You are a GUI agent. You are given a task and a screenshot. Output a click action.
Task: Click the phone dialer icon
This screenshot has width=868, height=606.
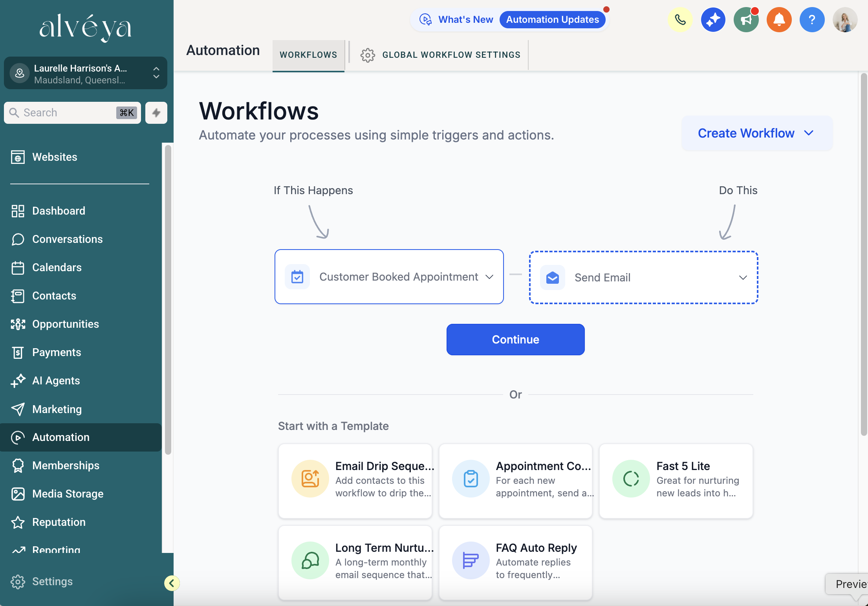pos(680,20)
